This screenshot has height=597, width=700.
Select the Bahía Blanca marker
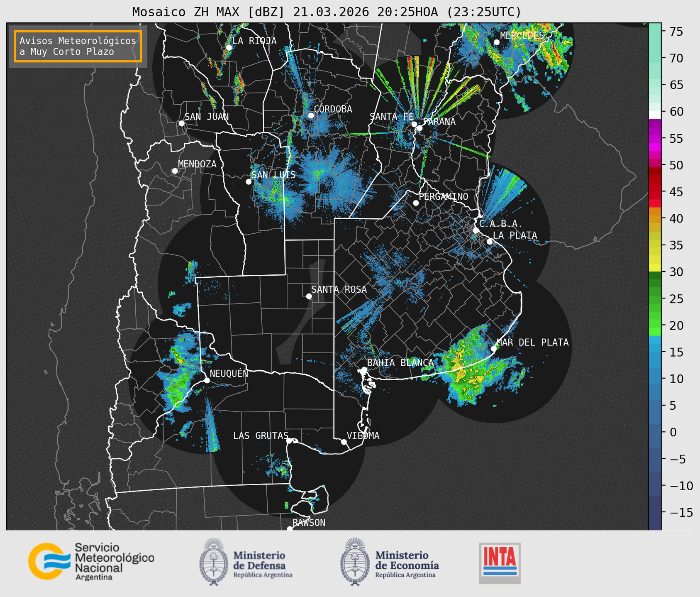click(364, 369)
